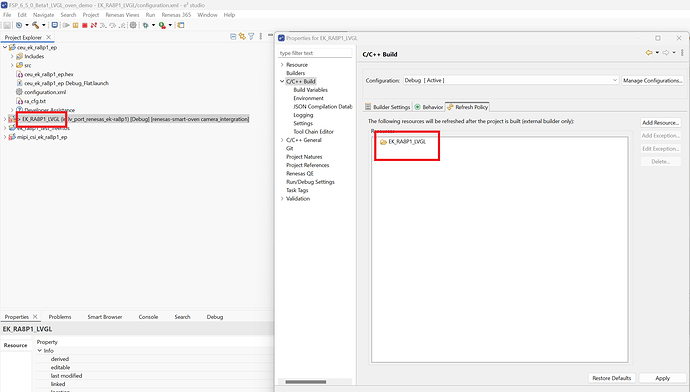Image resolution: width=690 pixels, height=392 pixels.
Task: Open dropdown next to Run External Tools
Action: [170, 25]
